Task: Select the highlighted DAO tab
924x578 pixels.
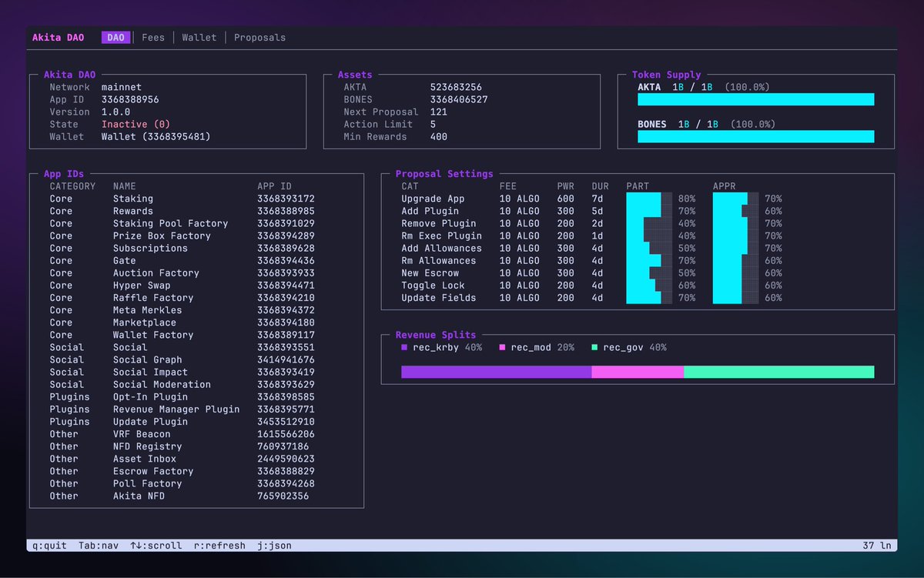Action: coord(115,37)
